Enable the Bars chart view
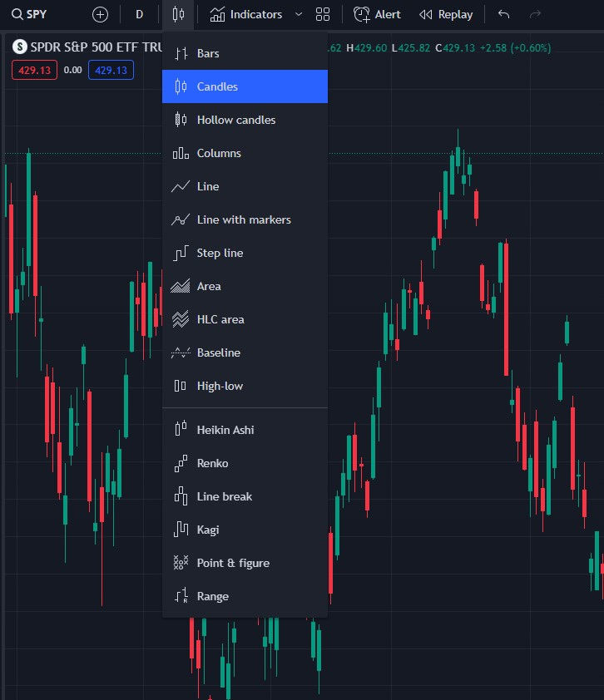This screenshot has width=604, height=700. point(205,53)
